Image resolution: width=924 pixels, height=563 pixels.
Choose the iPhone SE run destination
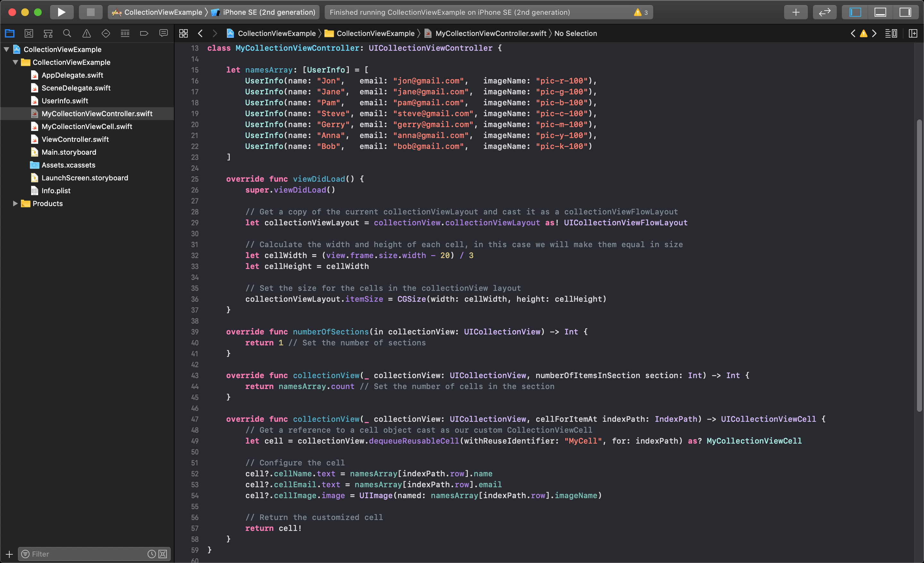point(263,13)
